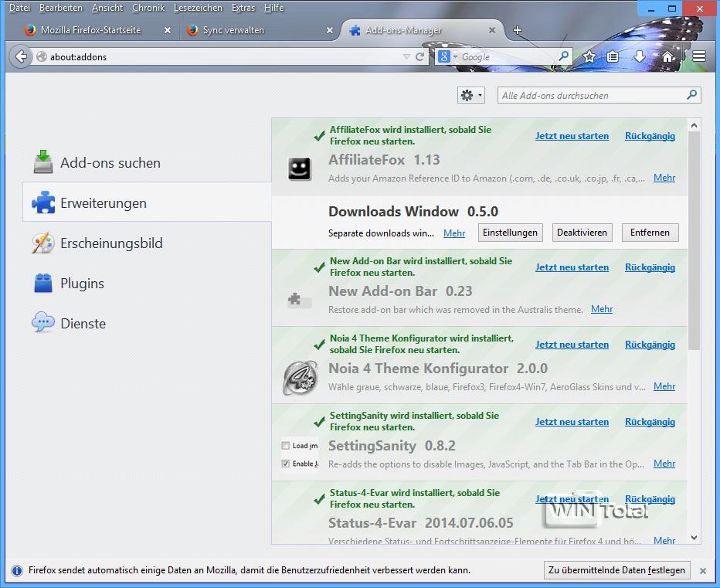Open the Bearbeiten menu
720x588 pixels.
pyautogui.click(x=60, y=8)
